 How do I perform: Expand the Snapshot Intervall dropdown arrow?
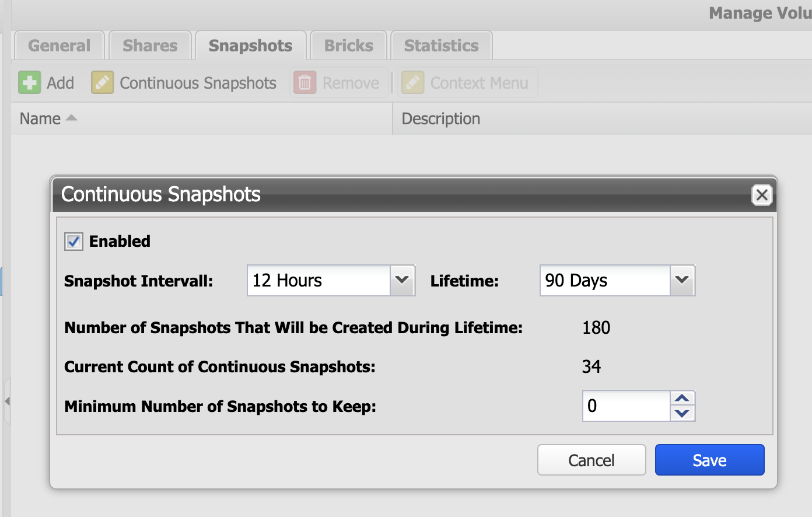[x=402, y=281]
